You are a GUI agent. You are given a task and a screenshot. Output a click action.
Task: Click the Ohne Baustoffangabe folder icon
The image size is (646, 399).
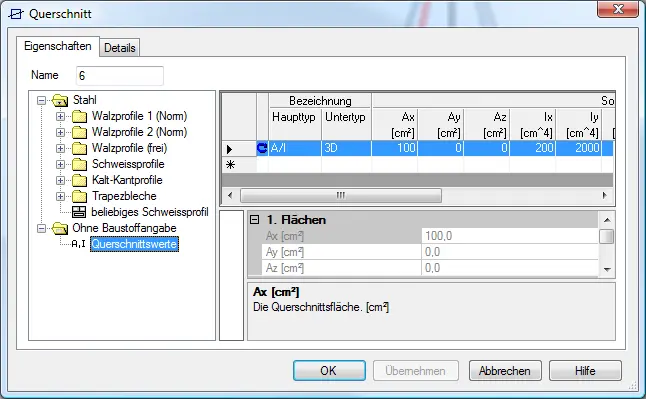[60, 228]
